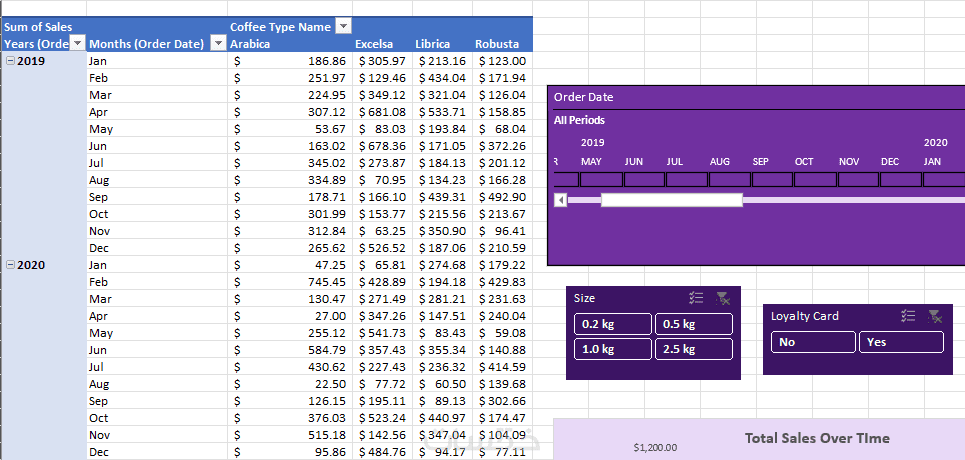This screenshot has width=965, height=460.
Task: Collapse the 2020 year group
Action: [10, 265]
